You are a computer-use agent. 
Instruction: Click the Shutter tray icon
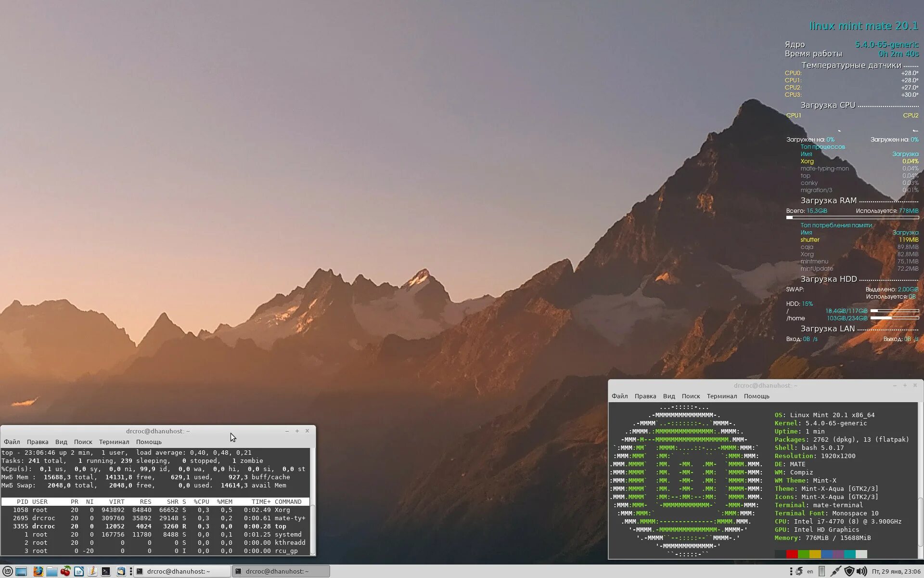click(799, 571)
